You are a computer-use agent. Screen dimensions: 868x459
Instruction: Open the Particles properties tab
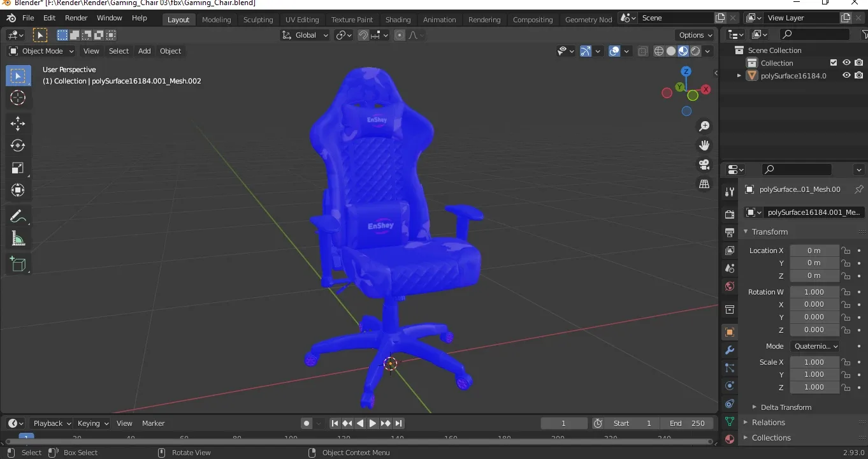730,368
